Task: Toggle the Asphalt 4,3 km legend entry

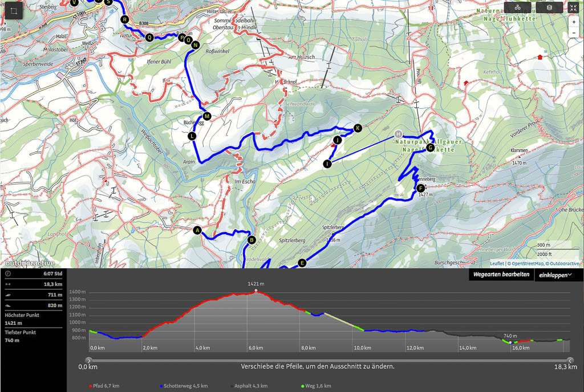Action: (x=254, y=386)
